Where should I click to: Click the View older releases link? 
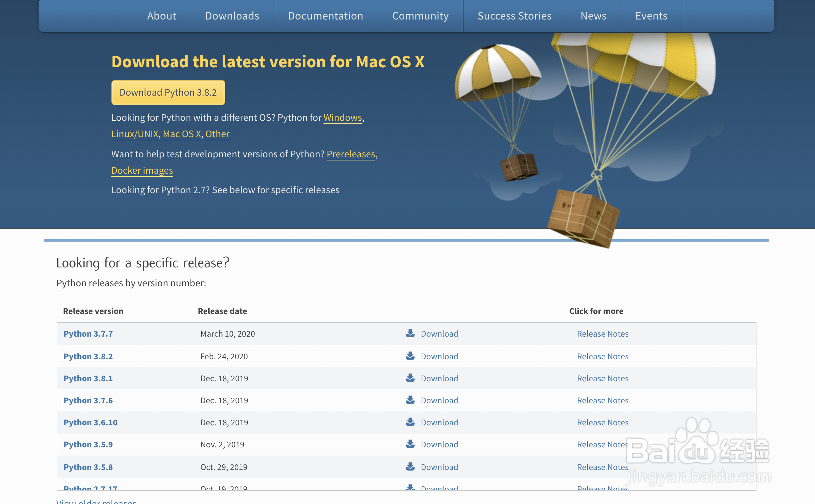tap(96, 501)
